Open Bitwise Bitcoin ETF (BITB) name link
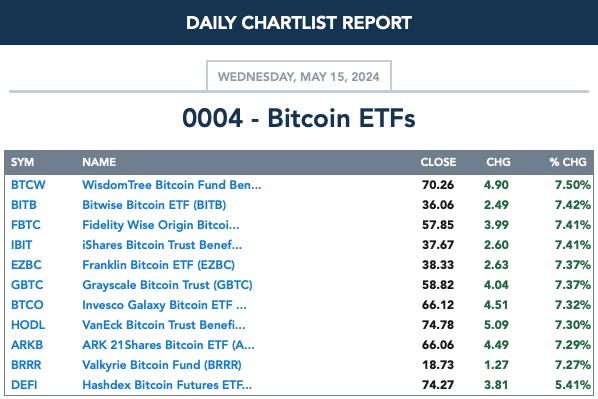The height and width of the screenshot is (399, 598). pos(154,205)
